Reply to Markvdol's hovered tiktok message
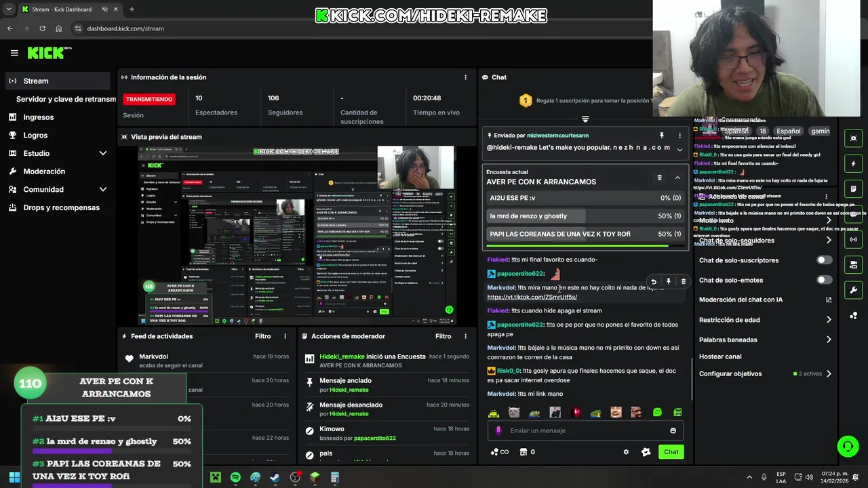This screenshot has height=488, width=868. click(653, 281)
